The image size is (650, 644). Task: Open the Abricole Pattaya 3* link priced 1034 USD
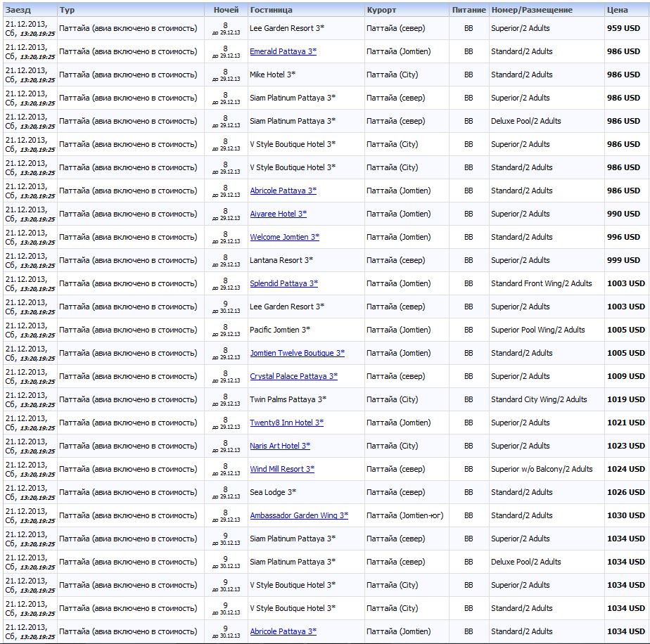tap(283, 631)
